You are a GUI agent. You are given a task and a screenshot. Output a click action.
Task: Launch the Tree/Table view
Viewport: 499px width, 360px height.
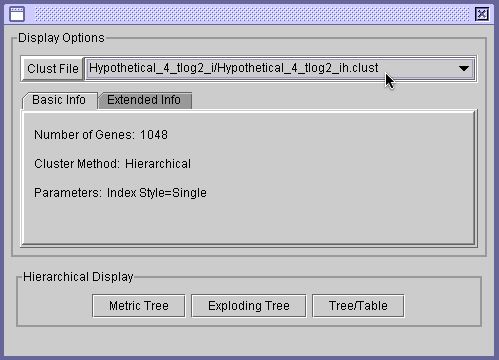358,306
